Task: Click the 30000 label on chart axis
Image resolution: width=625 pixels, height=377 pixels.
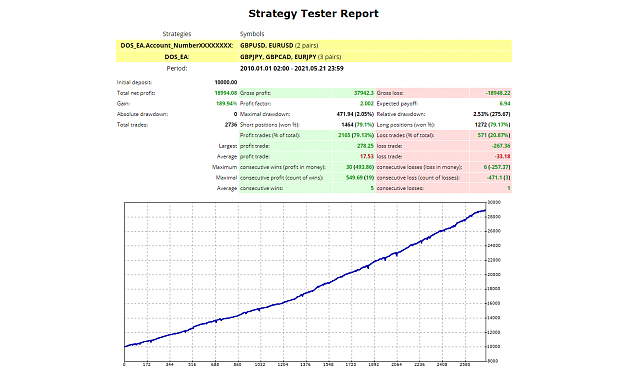Action: coord(494,202)
